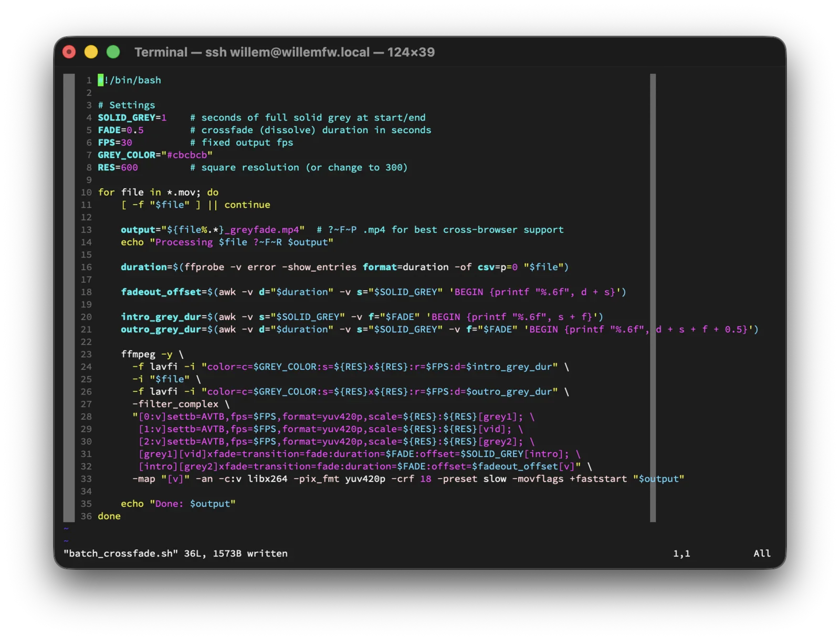The image size is (840, 640).
Task: Click the intro_grey_dur= awk line
Action: (362, 317)
